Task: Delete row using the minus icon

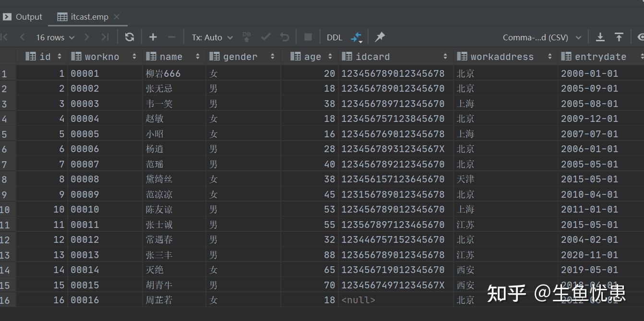Action: pos(172,37)
